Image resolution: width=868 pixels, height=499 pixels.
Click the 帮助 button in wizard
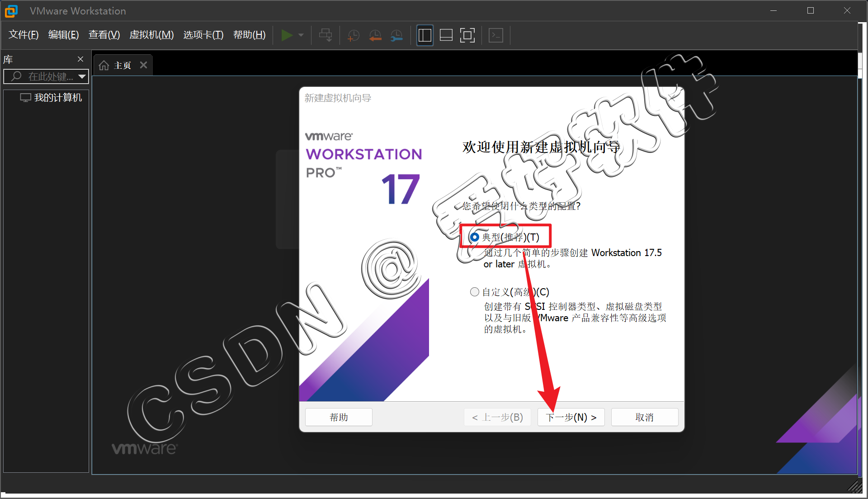(339, 417)
